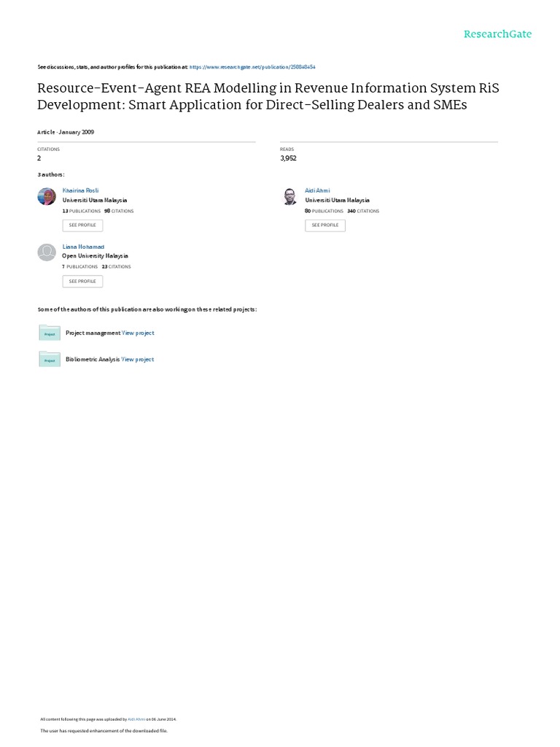Click the Aidi Ahmi uploader link in footer
560x747 pixels.
136,719
